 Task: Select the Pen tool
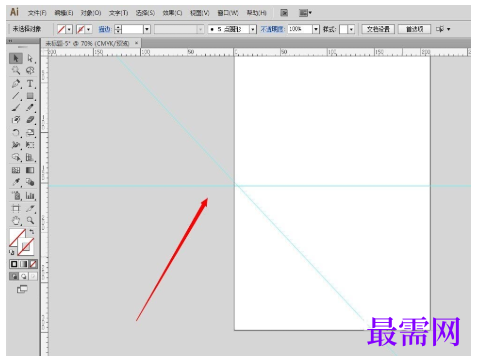click(16, 83)
